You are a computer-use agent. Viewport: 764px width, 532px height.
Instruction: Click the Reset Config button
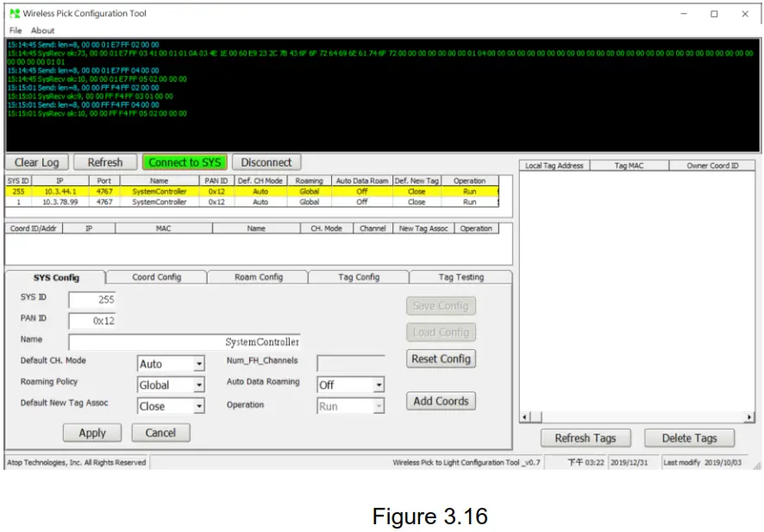click(441, 359)
